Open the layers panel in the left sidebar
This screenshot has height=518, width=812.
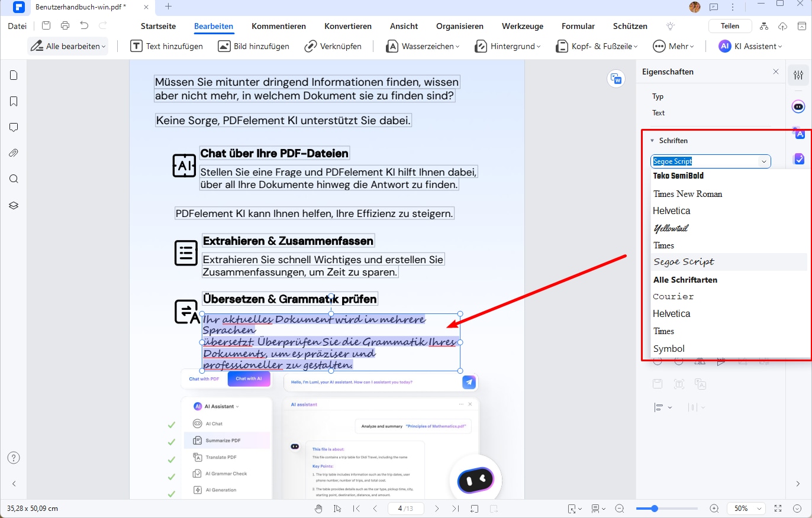pos(14,205)
